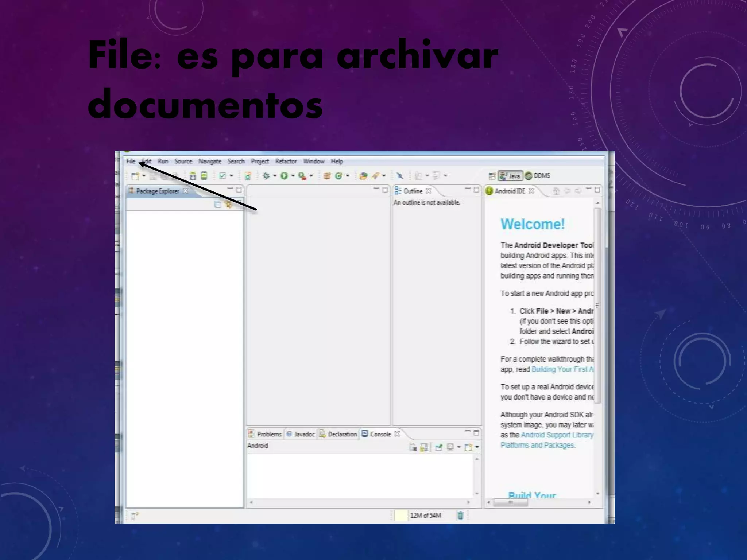The height and width of the screenshot is (560, 747).
Task: Click the New Android XML file icon
Action: point(248,176)
